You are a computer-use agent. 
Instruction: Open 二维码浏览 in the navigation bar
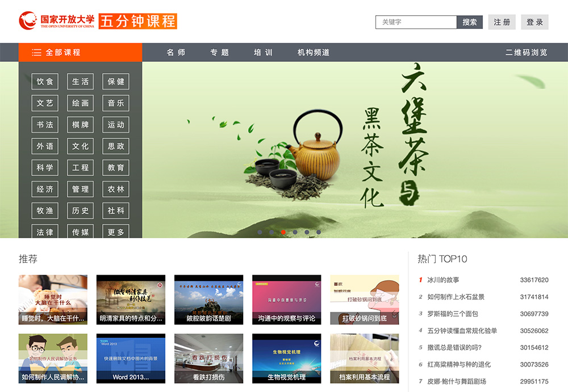pos(526,53)
